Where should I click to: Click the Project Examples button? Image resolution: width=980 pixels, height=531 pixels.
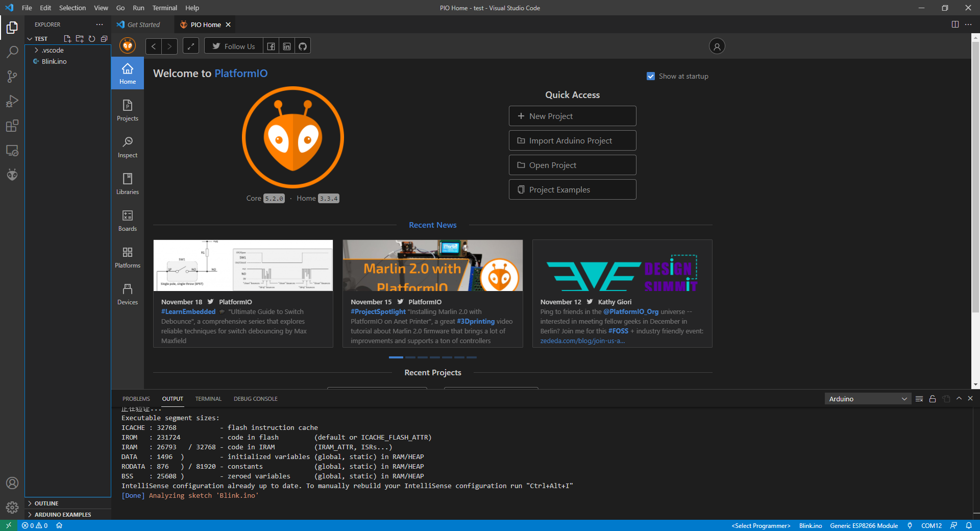click(x=572, y=189)
